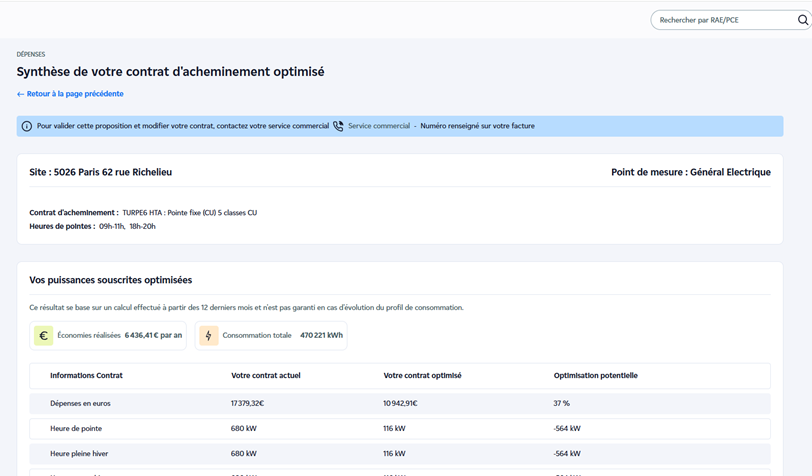Image resolution: width=812 pixels, height=476 pixels.
Task: Click 116 kW in the Heure de pointe row
Action: 395,428
